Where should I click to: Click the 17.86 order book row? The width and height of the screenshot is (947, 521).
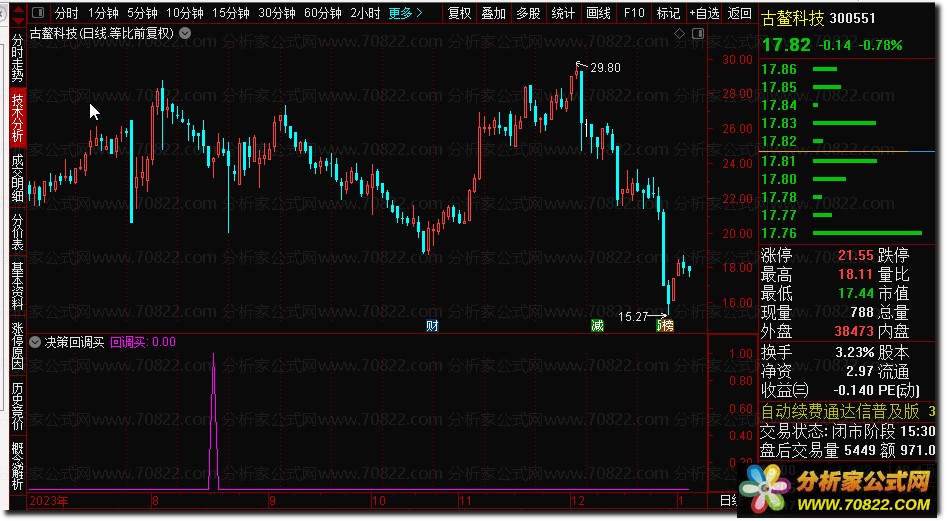click(x=847, y=69)
